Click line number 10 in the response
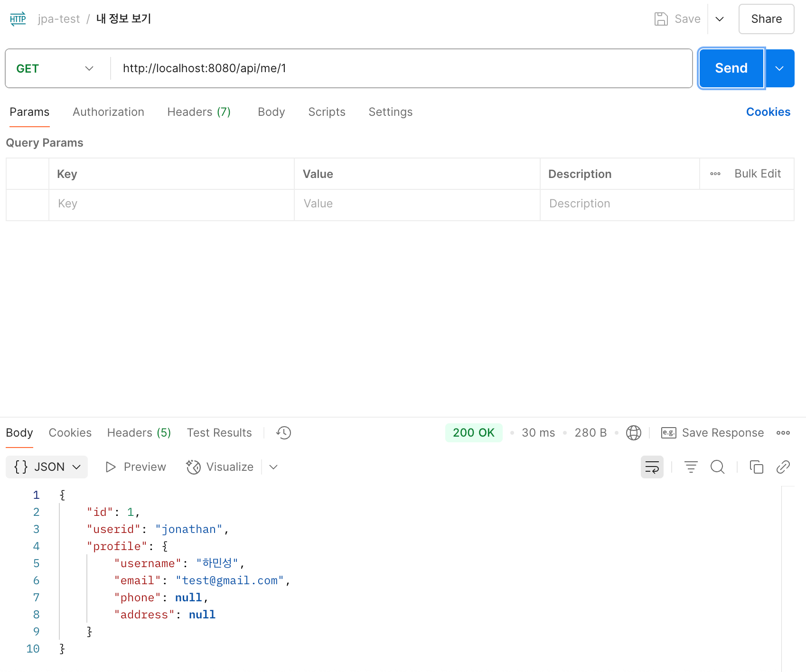The image size is (806, 672). pyautogui.click(x=33, y=649)
